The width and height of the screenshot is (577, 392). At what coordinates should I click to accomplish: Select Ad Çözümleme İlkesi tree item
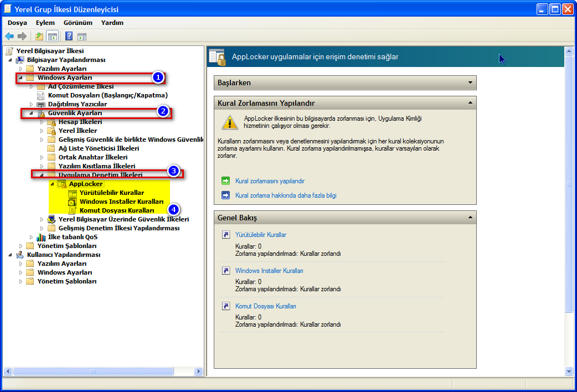(x=81, y=86)
